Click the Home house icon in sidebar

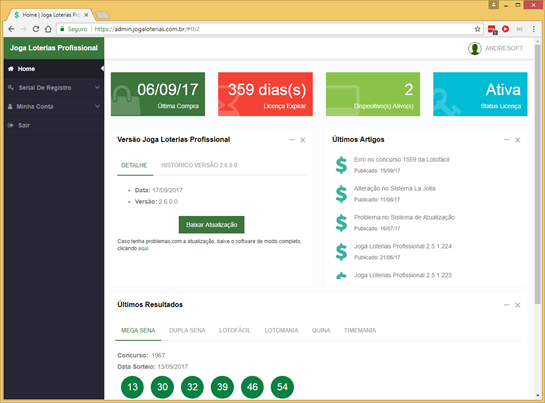point(11,69)
